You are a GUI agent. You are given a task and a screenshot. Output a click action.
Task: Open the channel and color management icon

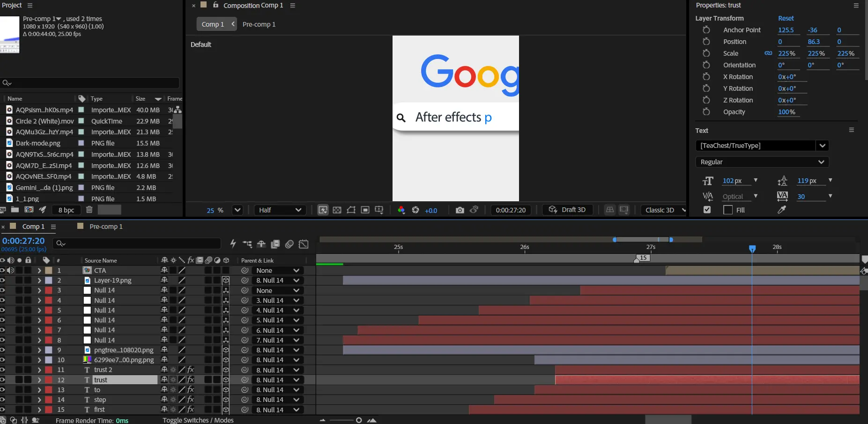pos(401,210)
